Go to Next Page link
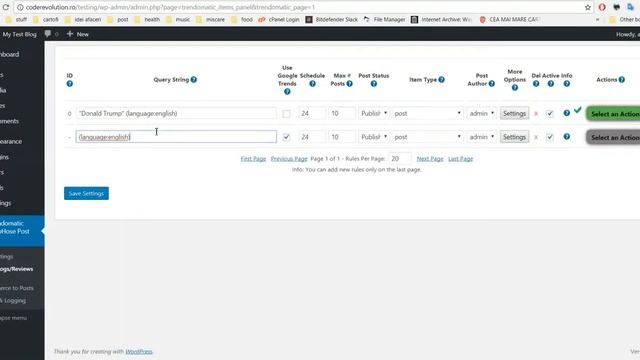 [x=430, y=159]
